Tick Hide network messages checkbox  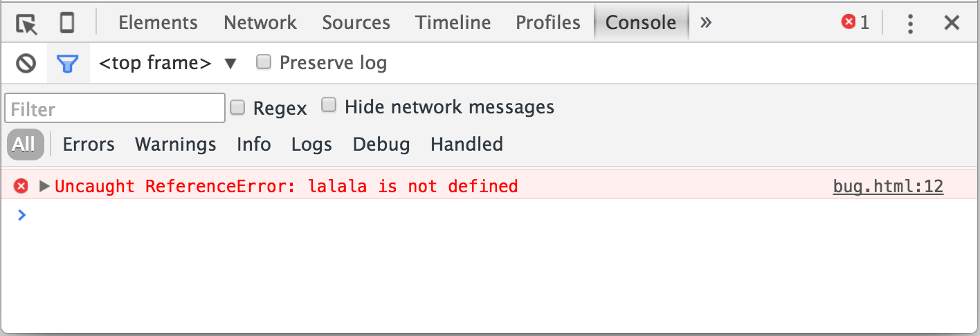tap(329, 105)
